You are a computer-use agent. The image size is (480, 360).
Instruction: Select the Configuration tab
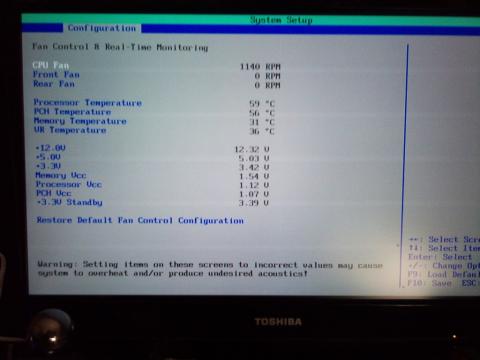102,28
